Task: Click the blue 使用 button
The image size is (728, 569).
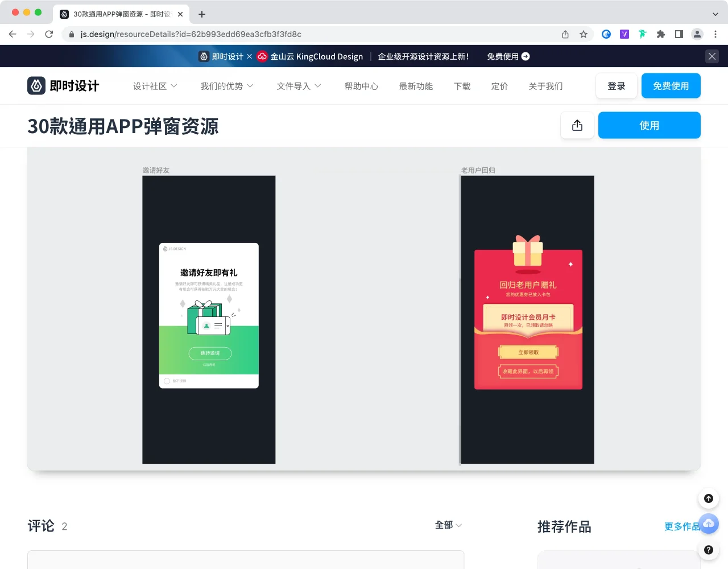Action: pyautogui.click(x=650, y=125)
